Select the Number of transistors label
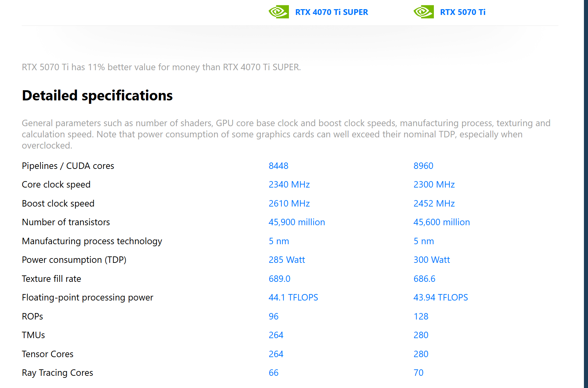Viewport: 588px width, 388px height. pyautogui.click(x=66, y=222)
